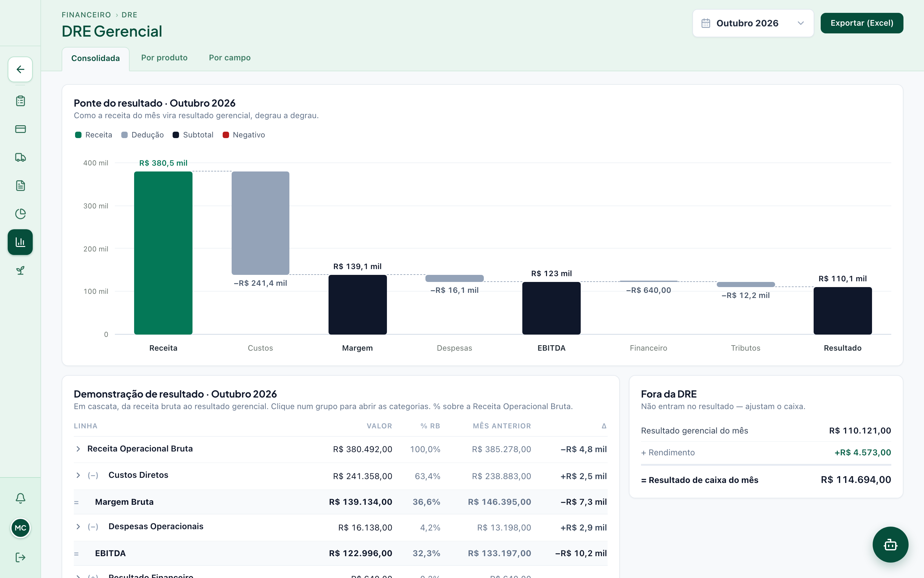Click the +R$ 4.573,00 Rendimento value

tap(862, 453)
